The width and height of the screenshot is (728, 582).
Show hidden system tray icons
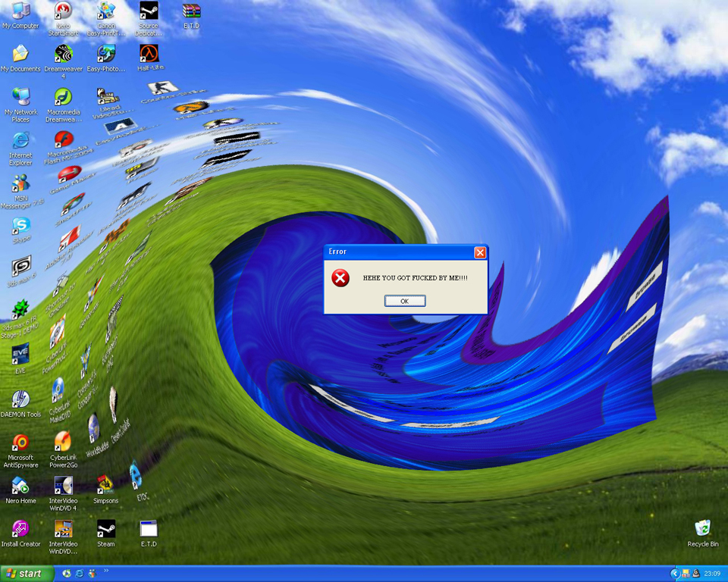pos(676,574)
